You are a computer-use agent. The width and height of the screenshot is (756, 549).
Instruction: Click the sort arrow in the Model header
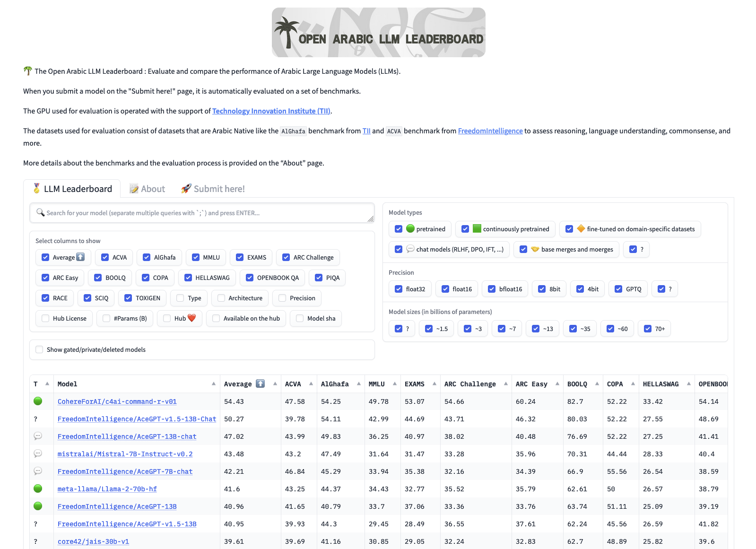click(x=214, y=383)
